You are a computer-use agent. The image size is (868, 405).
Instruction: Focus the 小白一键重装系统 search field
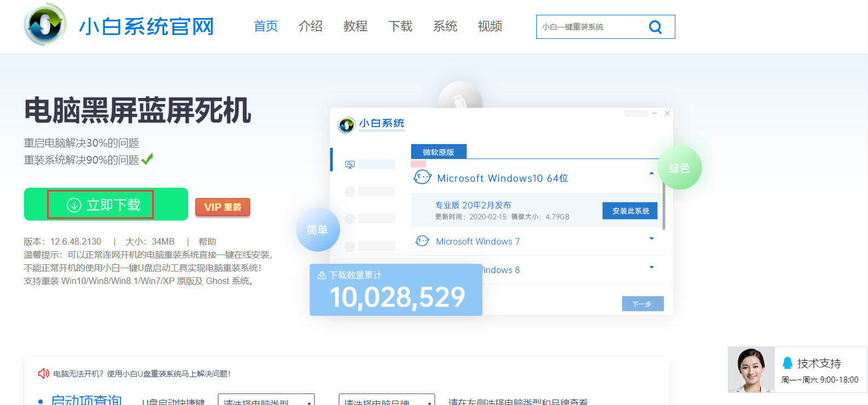[x=588, y=27]
